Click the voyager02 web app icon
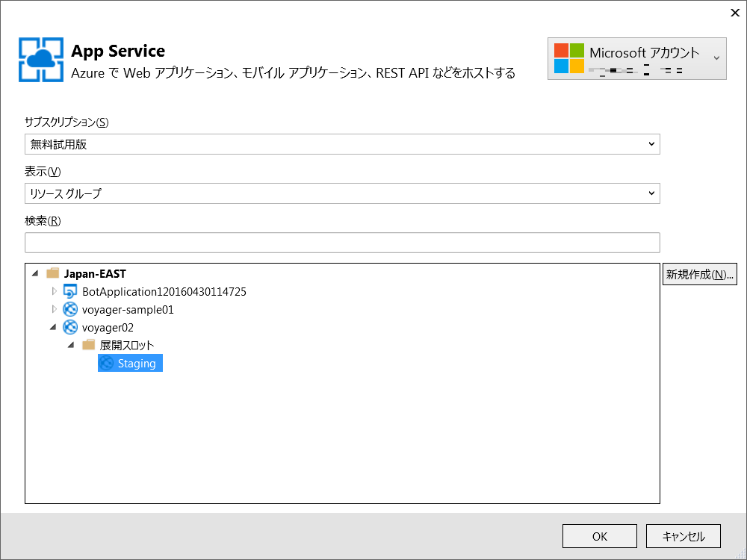 click(70, 327)
